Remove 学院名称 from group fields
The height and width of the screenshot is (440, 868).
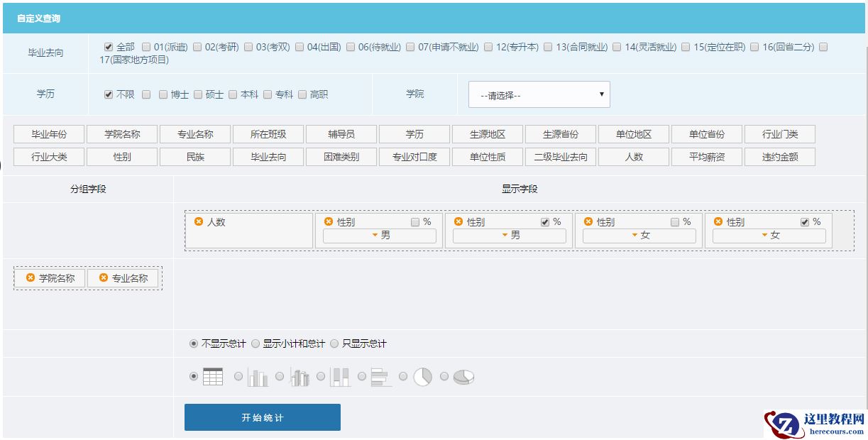31,277
